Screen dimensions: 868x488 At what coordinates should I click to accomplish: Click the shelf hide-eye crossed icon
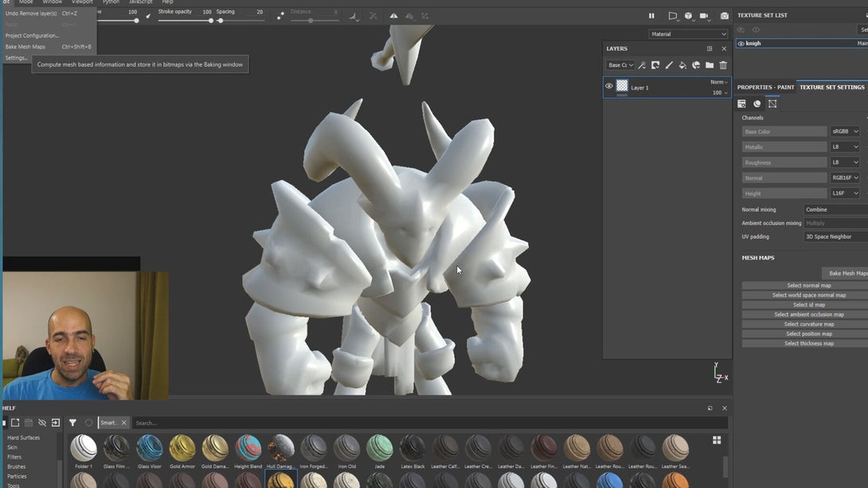click(x=42, y=423)
